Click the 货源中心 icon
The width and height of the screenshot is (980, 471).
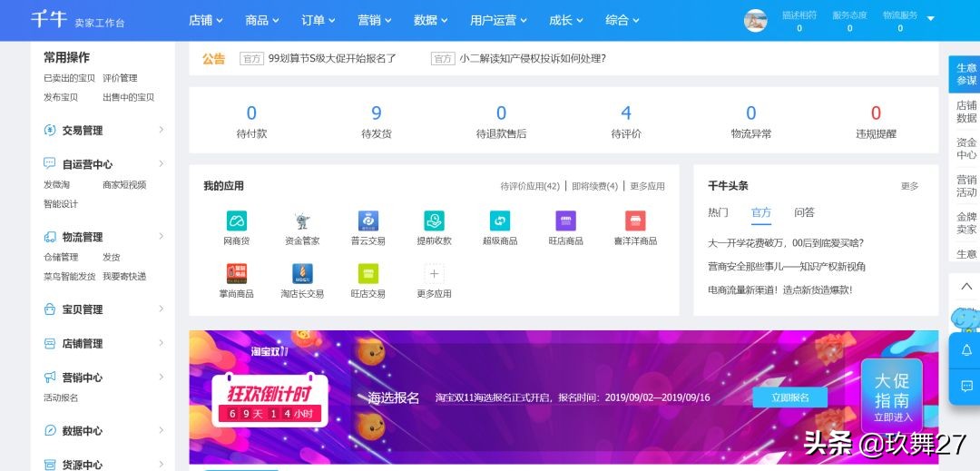coord(49,465)
